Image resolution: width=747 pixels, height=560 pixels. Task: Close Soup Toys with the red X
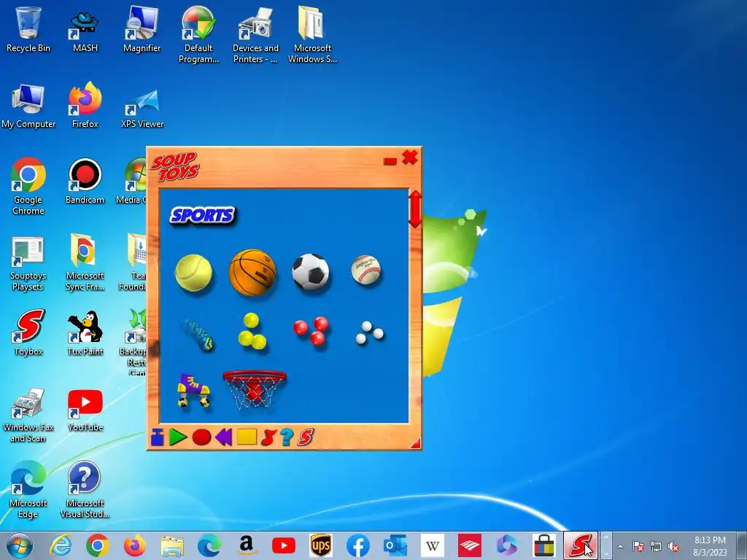pyautogui.click(x=410, y=157)
